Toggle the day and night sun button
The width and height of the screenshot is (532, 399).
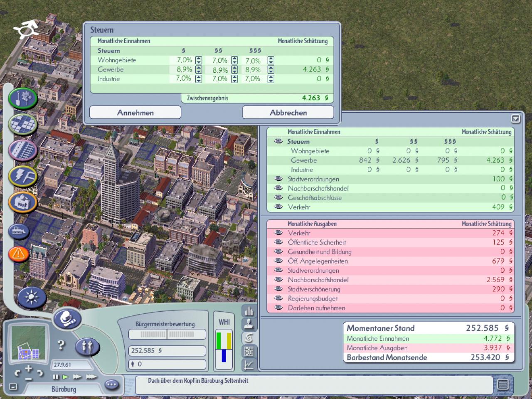[x=32, y=297]
